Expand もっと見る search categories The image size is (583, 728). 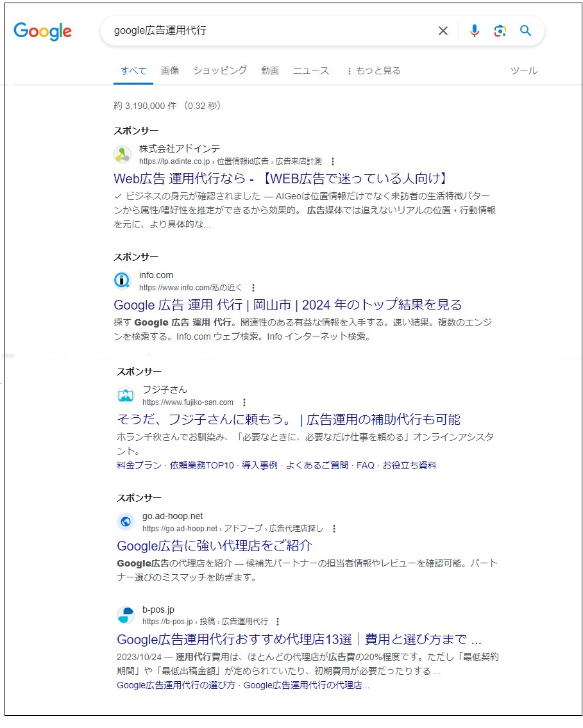[x=373, y=70]
